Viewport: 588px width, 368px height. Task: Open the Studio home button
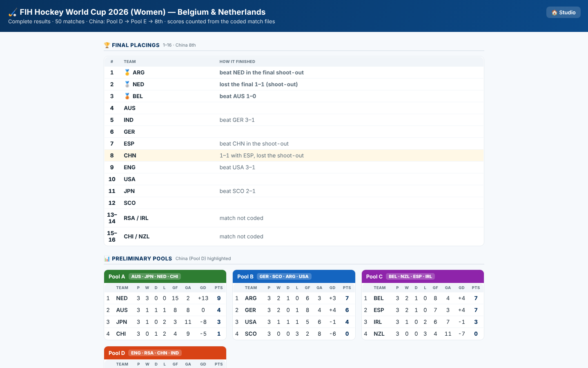pos(563,12)
